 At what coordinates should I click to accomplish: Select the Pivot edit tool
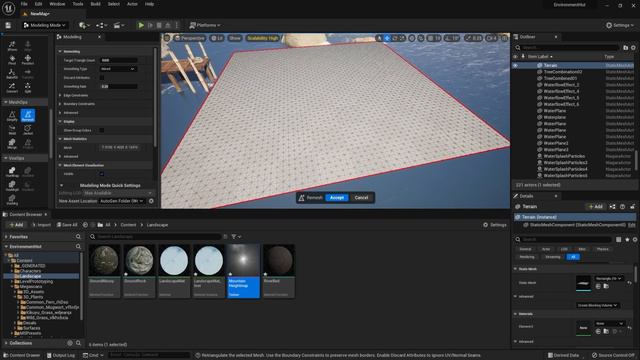click(12, 60)
